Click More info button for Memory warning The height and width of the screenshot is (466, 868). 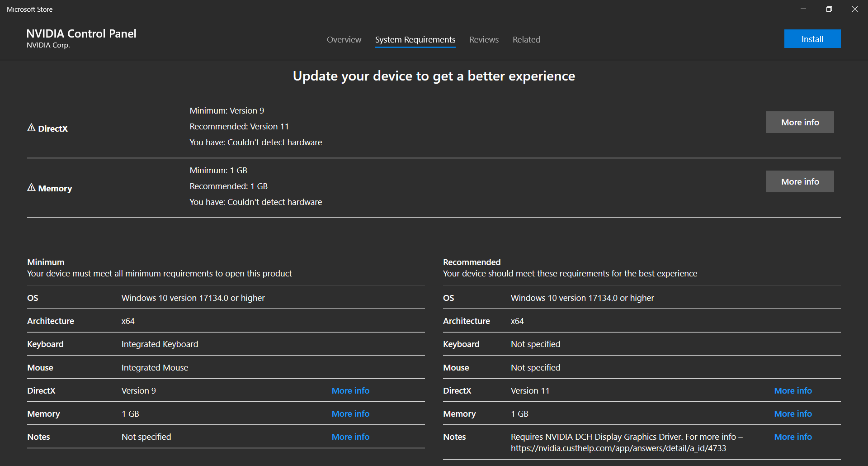point(800,181)
